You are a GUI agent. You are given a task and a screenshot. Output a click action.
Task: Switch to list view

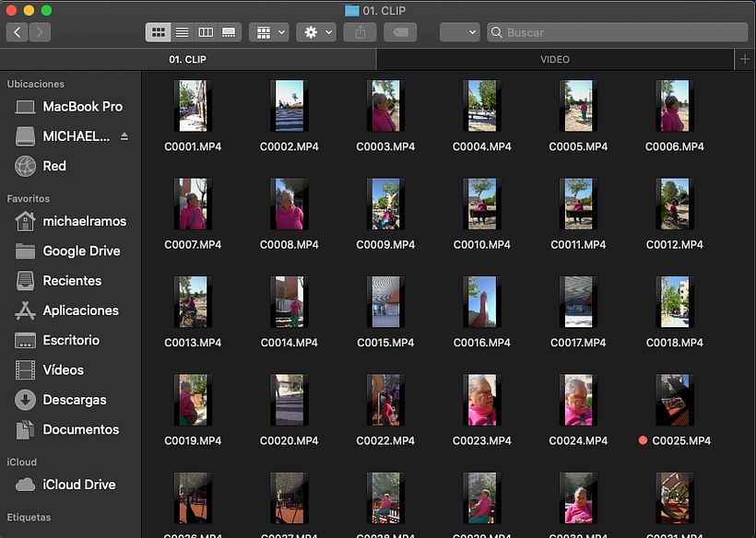[182, 32]
